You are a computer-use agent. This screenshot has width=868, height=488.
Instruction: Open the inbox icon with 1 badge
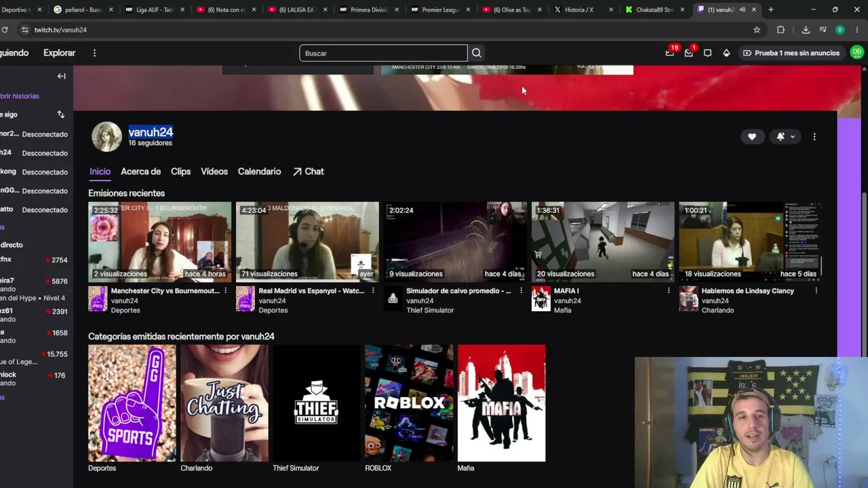pyautogui.click(x=689, y=53)
